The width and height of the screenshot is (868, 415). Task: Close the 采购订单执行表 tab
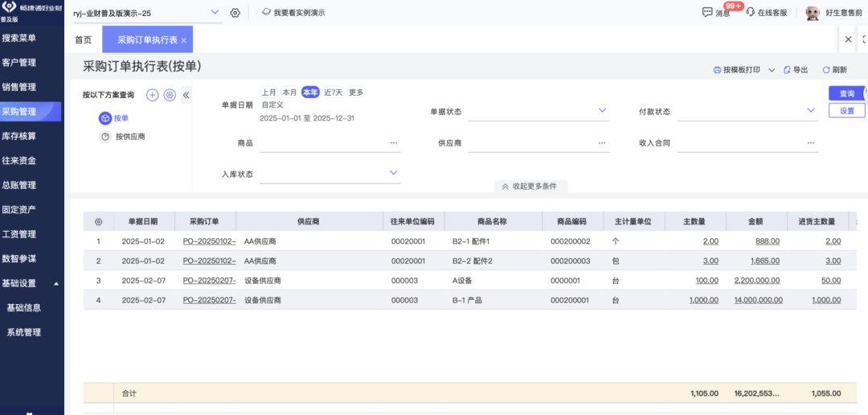click(184, 40)
